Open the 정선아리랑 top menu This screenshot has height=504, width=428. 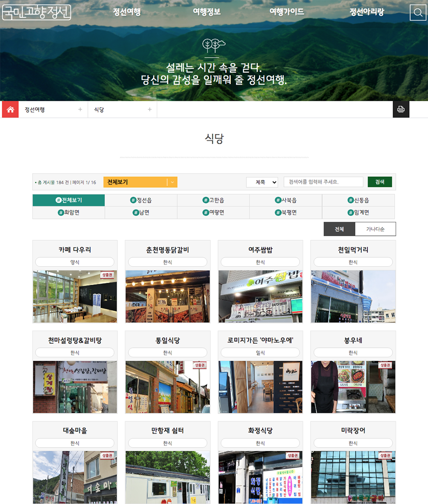tap(366, 12)
